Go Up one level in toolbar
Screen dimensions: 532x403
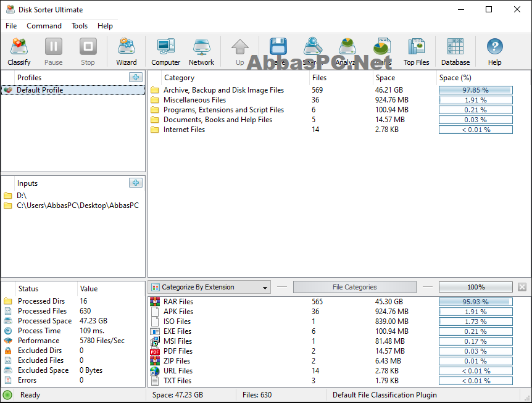[240, 52]
